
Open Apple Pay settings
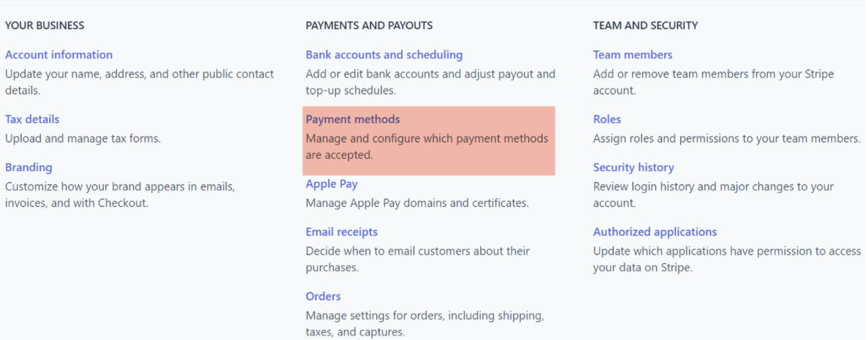click(332, 184)
